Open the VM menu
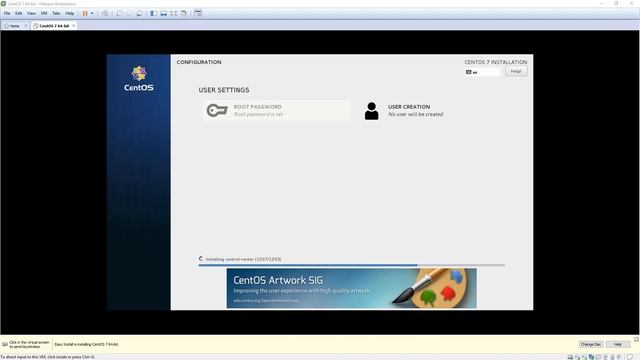Image resolution: width=640 pixels, height=360 pixels. coord(44,13)
